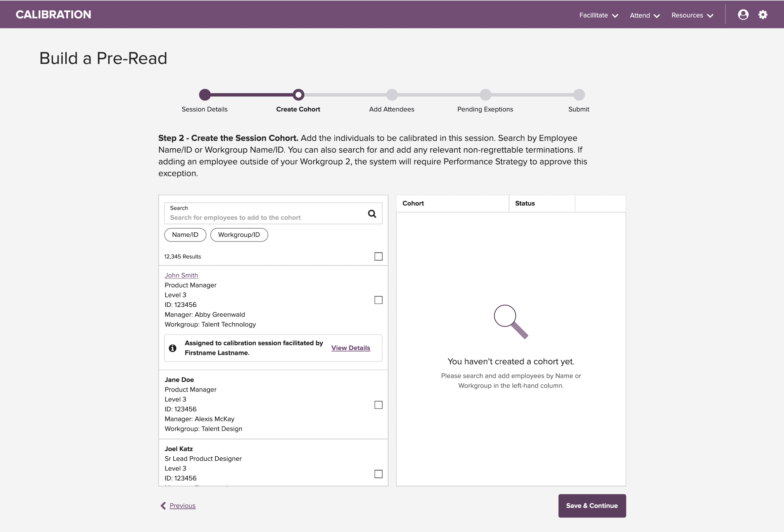Click the empty cohort magnifying glass illustration
The width and height of the screenshot is (784, 532).
[511, 321]
